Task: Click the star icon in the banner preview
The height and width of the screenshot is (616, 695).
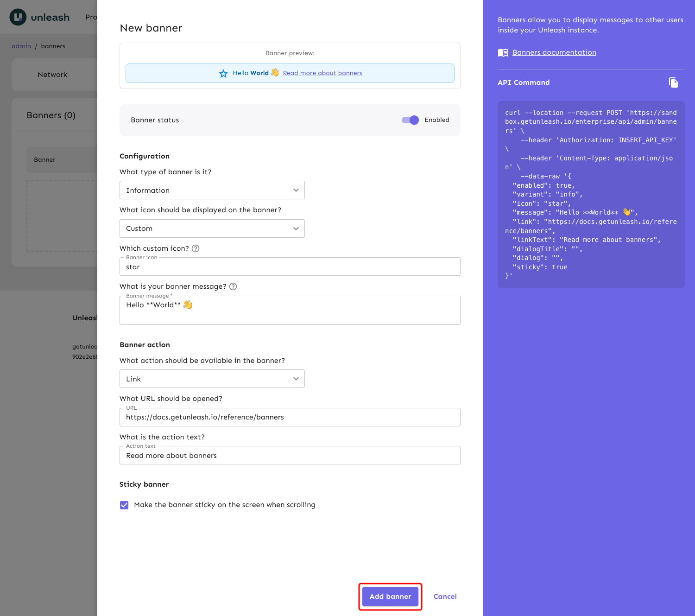Action: tap(223, 73)
